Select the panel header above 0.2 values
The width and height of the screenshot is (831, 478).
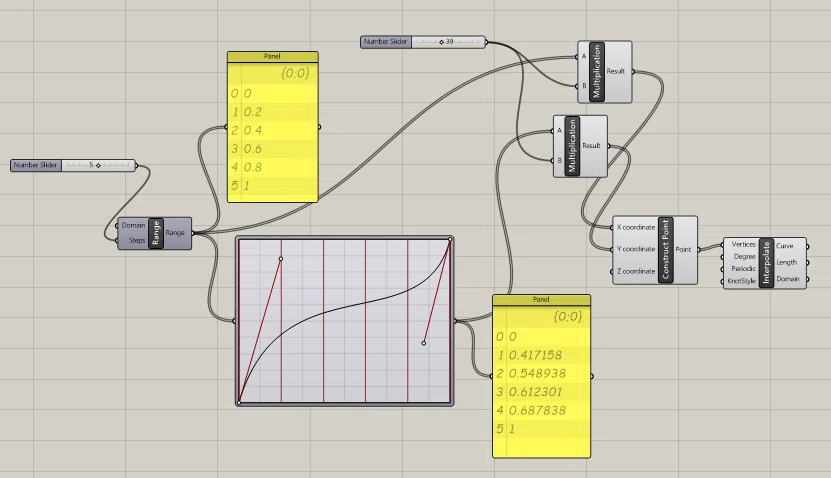[272, 56]
